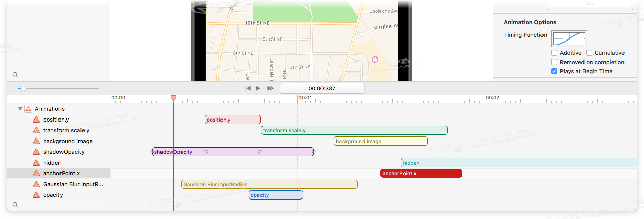The width and height of the screenshot is (644, 219).
Task: Click the 00:00:337 time field
Action: pos(322,88)
